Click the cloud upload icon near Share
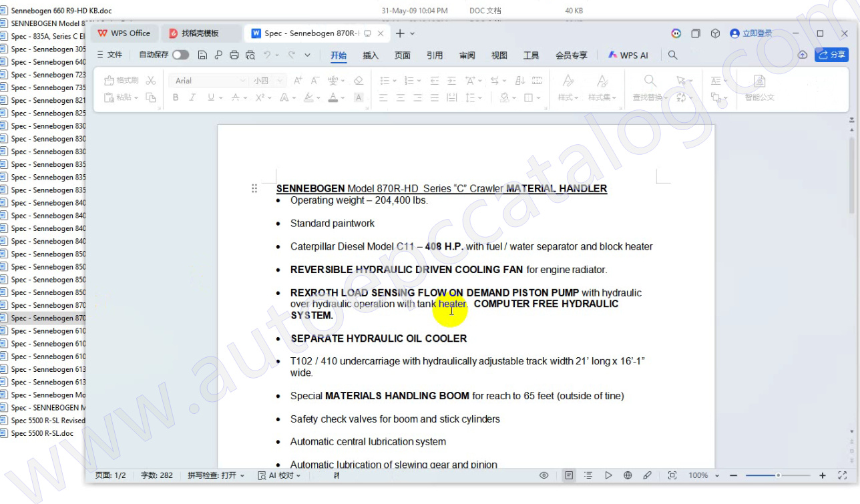The height and width of the screenshot is (504, 860). pos(803,55)
